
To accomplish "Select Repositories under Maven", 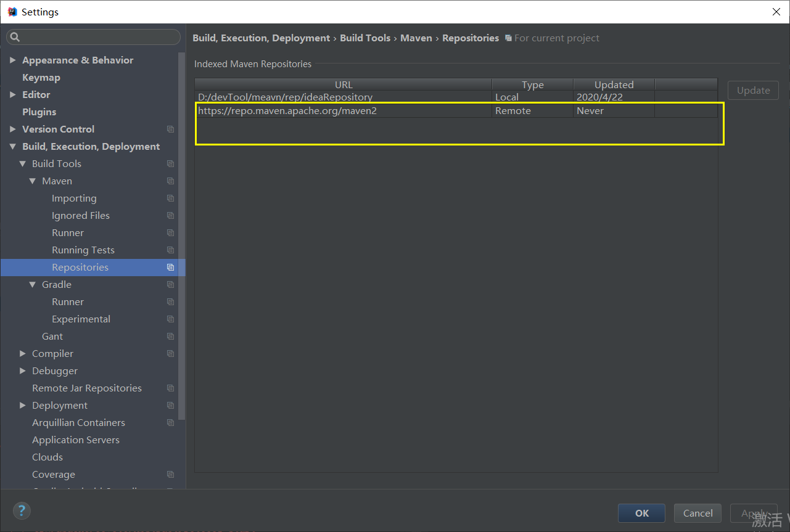I will pos(80,268).
